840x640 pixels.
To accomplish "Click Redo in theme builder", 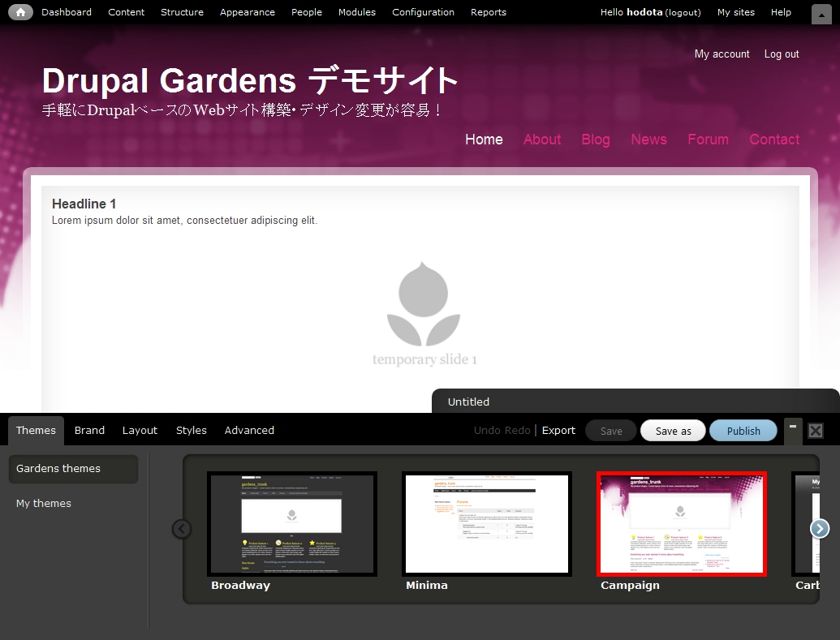I will 518,431.
